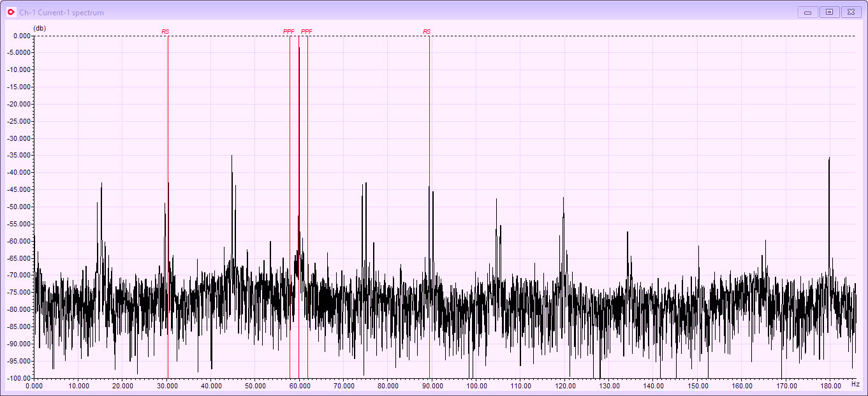
Task: Select the RS marker label near 90 Hz
Action: click(x=427, y=32)
